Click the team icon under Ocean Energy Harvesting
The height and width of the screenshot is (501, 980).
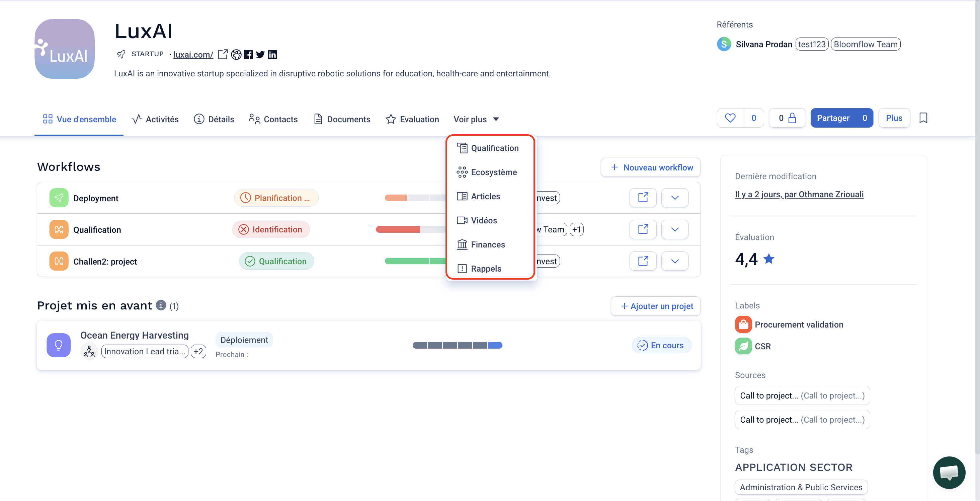[89, 351]
